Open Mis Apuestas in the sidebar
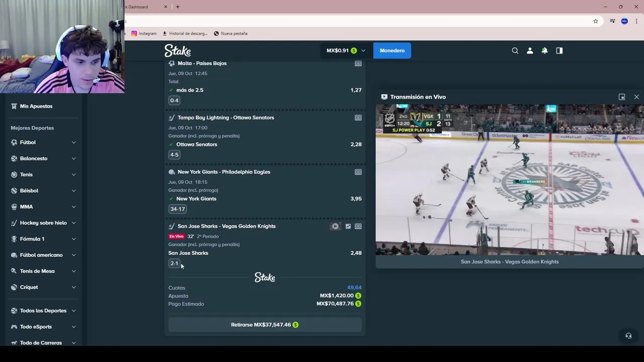 36,106
